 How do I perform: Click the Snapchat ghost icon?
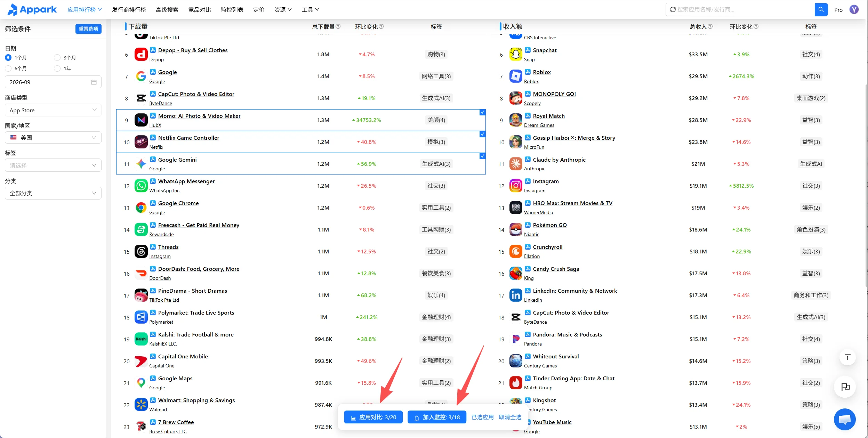click(516, 55)
